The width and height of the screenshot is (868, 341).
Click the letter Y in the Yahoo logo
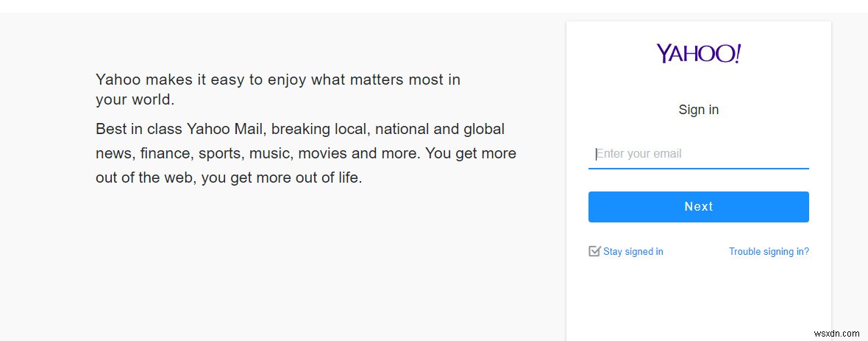pos(664,54)
